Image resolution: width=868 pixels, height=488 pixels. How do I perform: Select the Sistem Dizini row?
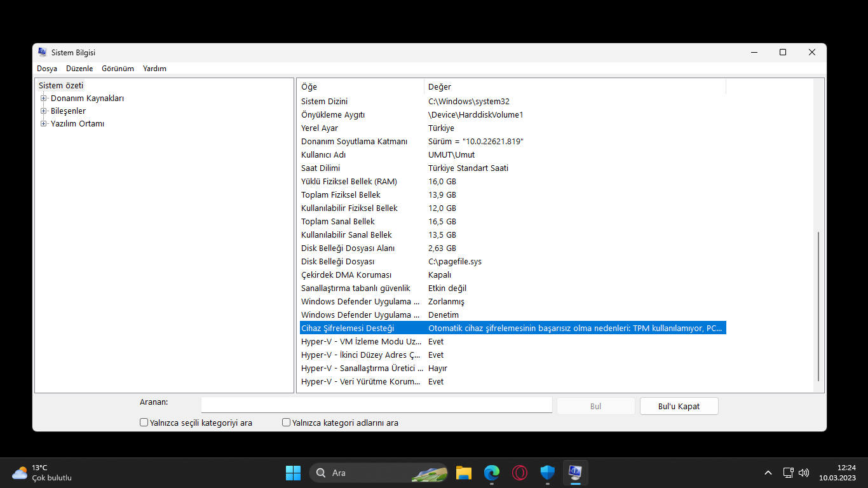512,102
